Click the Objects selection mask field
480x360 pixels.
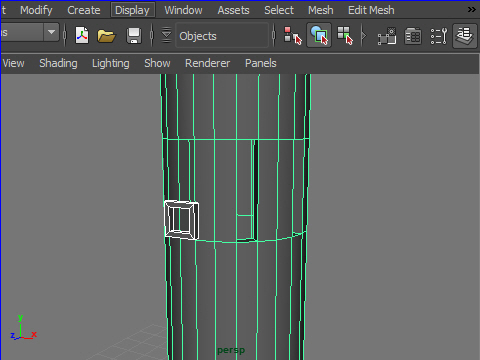click(x=222, y=36)
